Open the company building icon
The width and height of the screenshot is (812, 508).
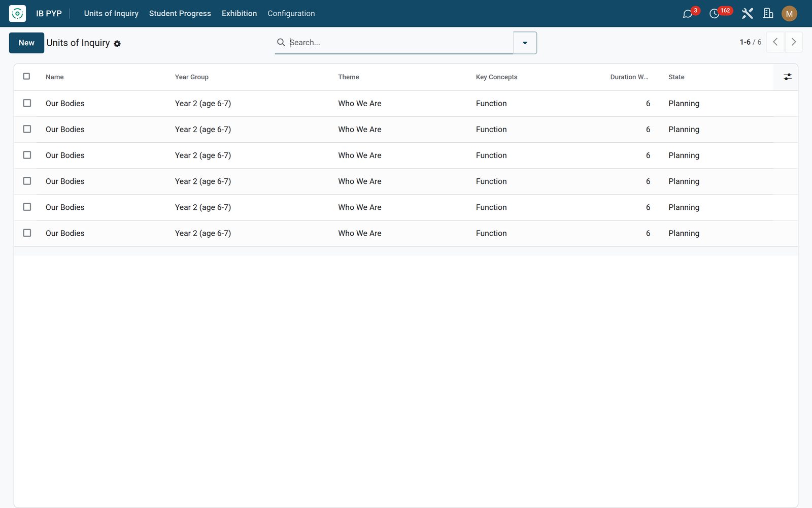(768, 14)
